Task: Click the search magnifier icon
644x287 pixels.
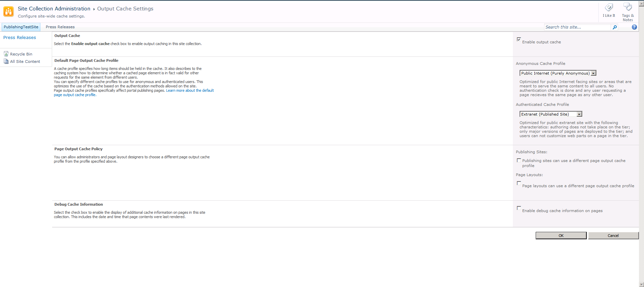Action: pos(615,27)
